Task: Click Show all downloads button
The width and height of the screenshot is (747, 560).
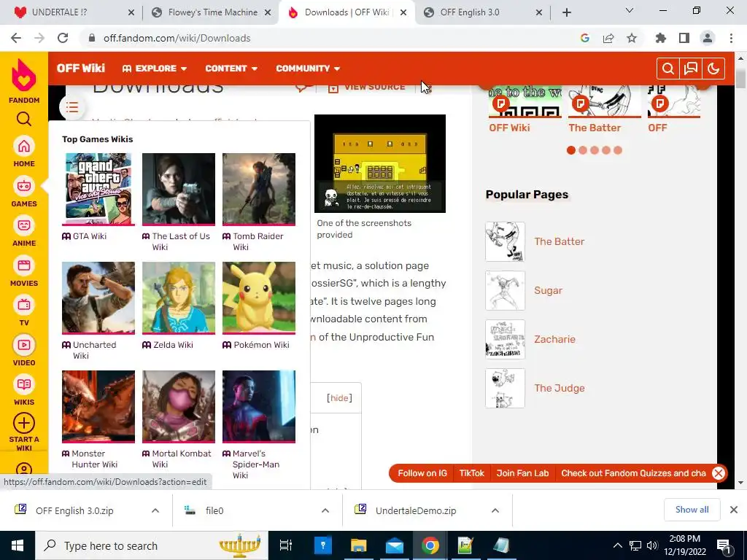Action: coord(692,510)
